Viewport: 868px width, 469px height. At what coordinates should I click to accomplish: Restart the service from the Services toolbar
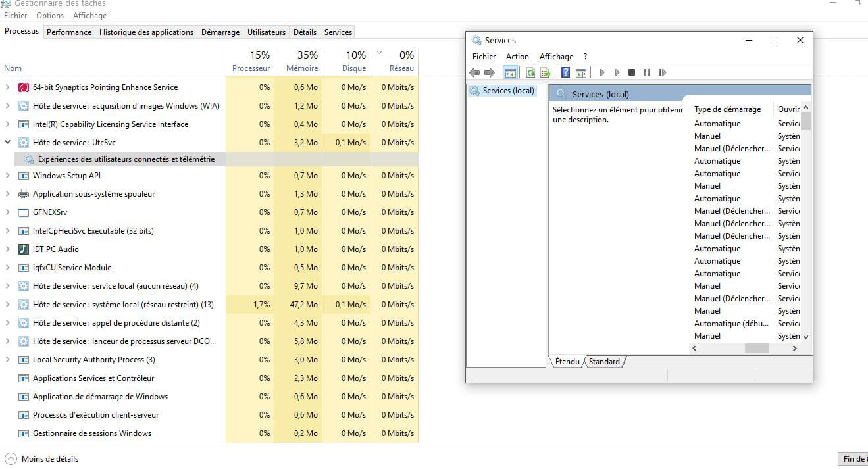[x=662, y=72]
